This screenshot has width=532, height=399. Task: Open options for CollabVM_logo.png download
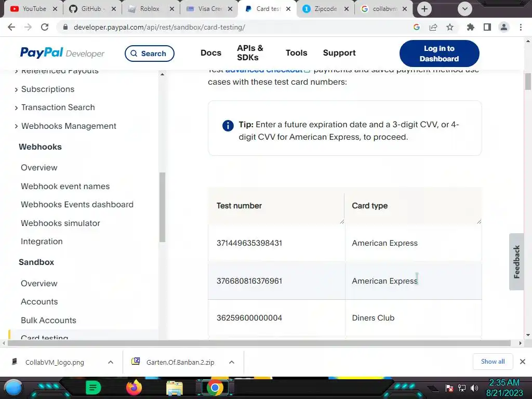[111, 362]
